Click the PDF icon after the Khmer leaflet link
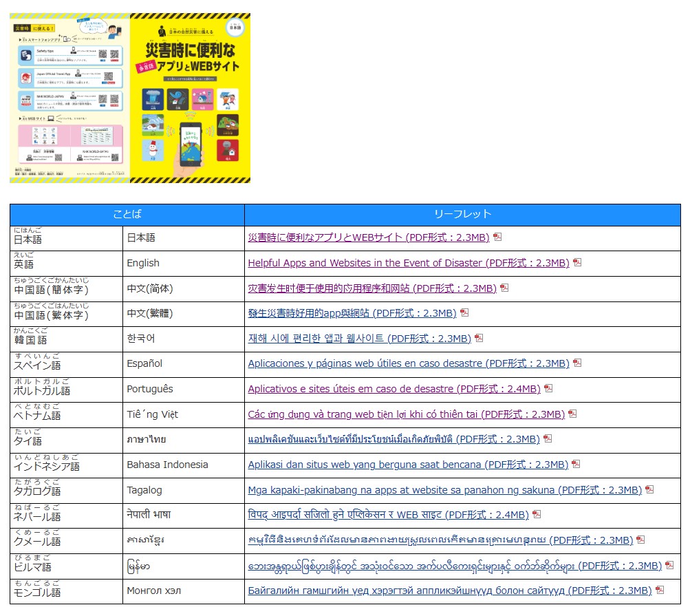The height and width of the screenshot is (616, 690). [x=640, y=540]
